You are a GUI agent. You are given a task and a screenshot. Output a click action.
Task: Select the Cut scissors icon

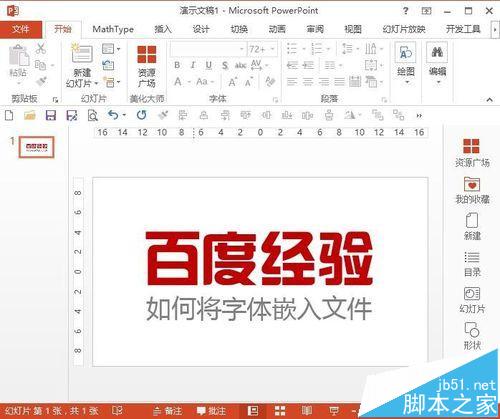[41, 49]
